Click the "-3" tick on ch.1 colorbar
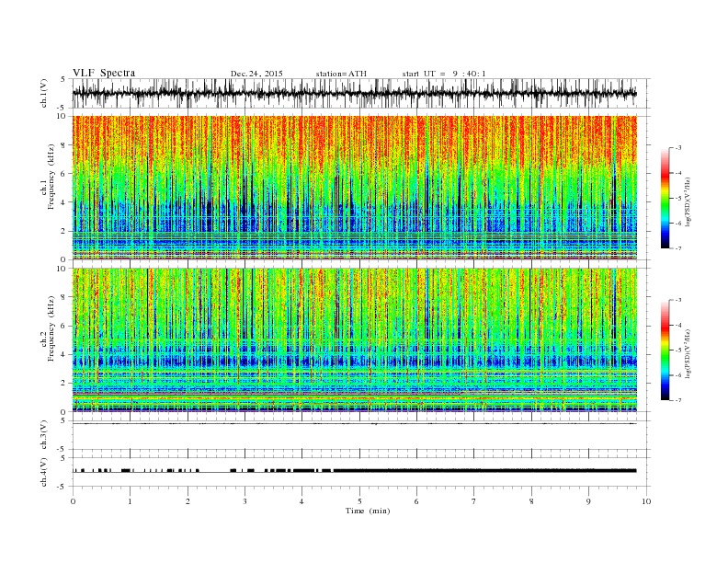728x563 pixels. (678, 148)
